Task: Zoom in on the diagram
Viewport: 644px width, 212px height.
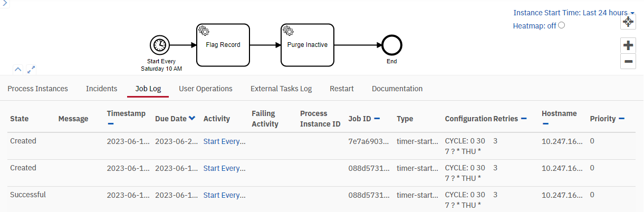Action: click(x=628, y=45)
